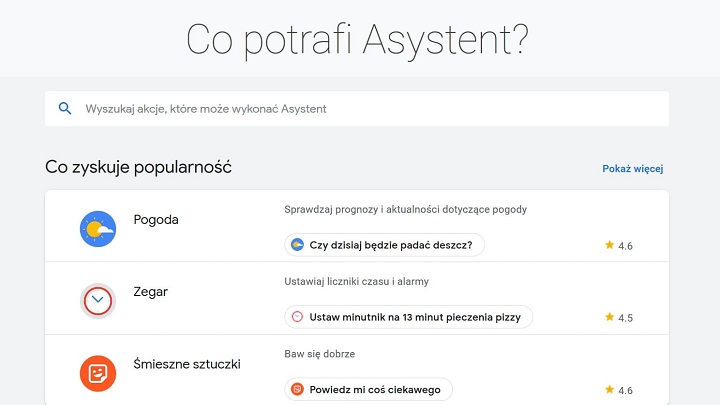This screenshot has height=405, width=720.
Task: Click small weather icon in rain suggestion chip
Action: click(x=297, y=244)
